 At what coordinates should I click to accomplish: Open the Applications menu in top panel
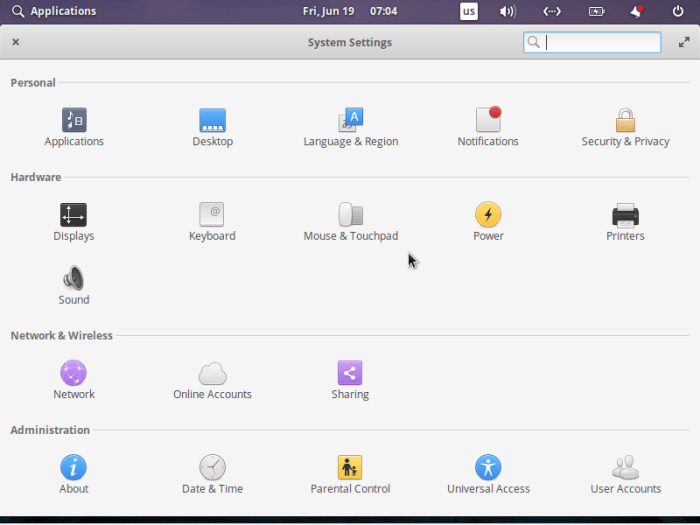54,11
